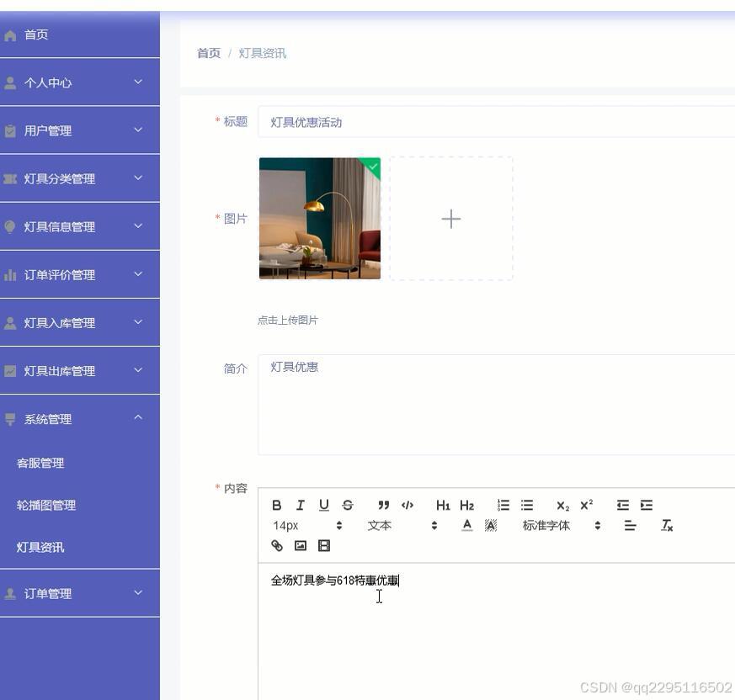Viewport: 735px width, 700px height.
Task: Clear text formatting
Action: click(667, 525)
